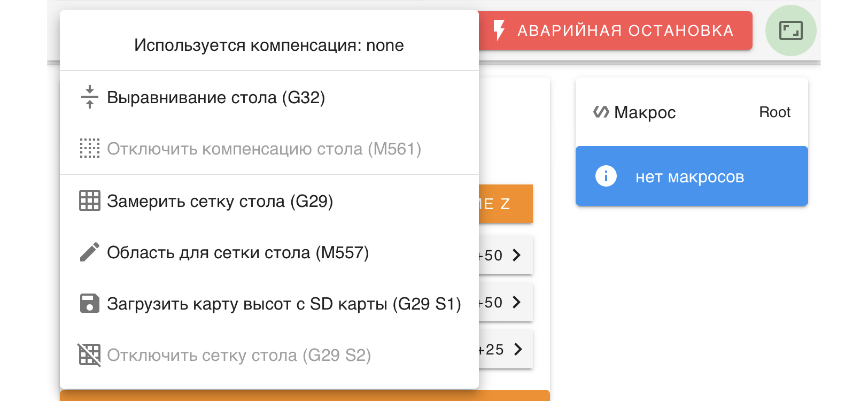Open Область для сетки стола (M557)
This screenshot has width=868, height=401.
pos(238,252)
